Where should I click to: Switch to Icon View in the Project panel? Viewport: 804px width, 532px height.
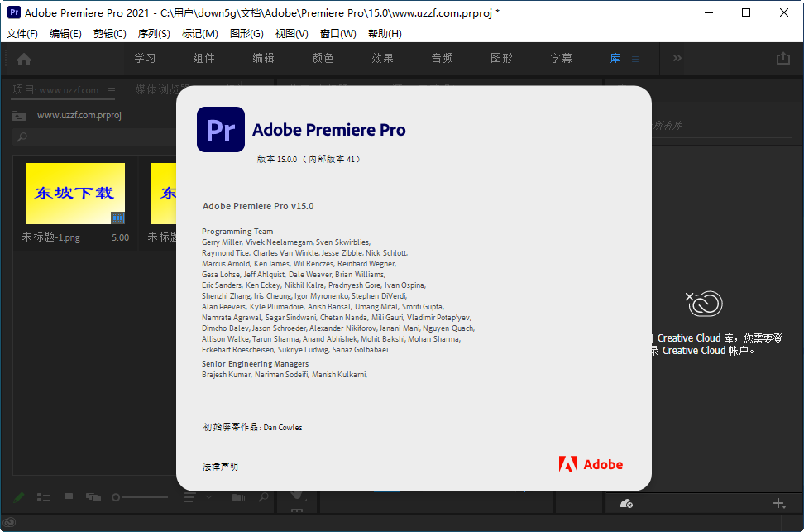pyautogui.click(x=69, y=497)
